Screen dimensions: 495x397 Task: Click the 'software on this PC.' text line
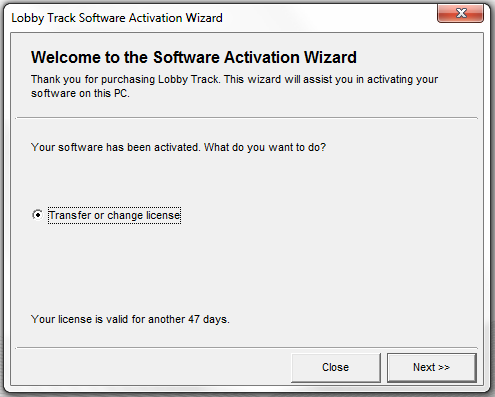pos(80,93)
